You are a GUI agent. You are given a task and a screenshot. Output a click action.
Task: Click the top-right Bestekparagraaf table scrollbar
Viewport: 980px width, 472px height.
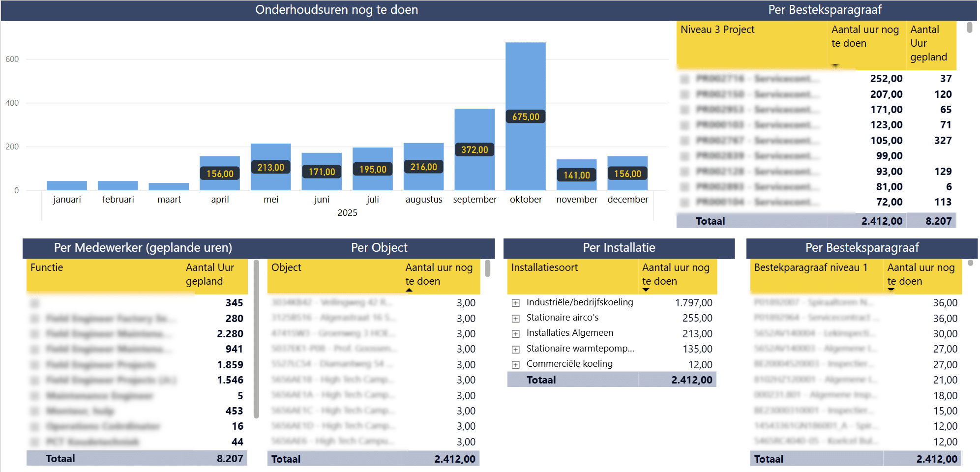click(969, 27)
